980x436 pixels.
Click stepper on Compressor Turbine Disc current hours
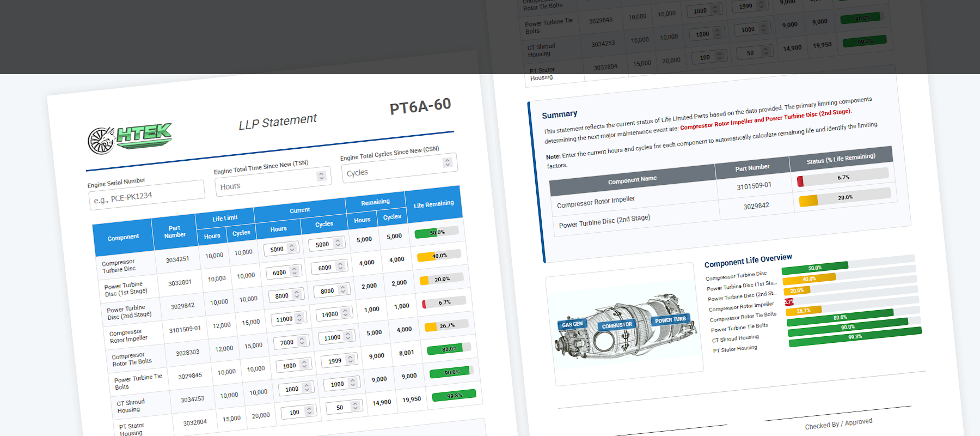292,247
